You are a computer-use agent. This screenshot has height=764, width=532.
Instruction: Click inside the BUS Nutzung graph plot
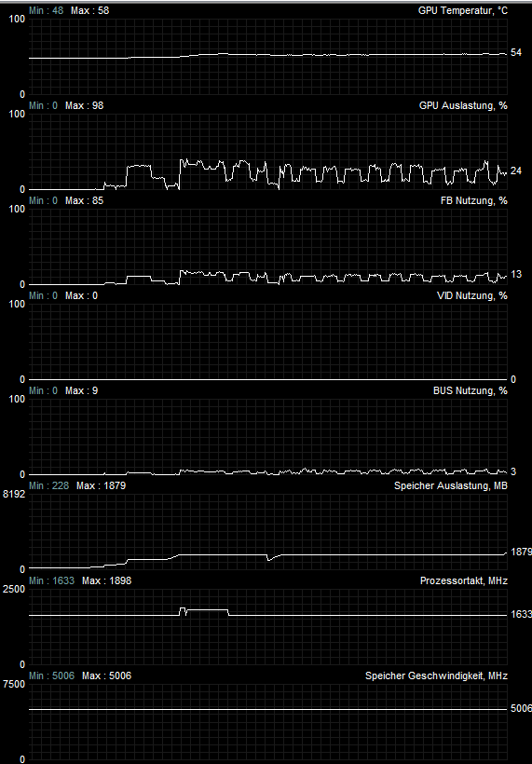268,437
